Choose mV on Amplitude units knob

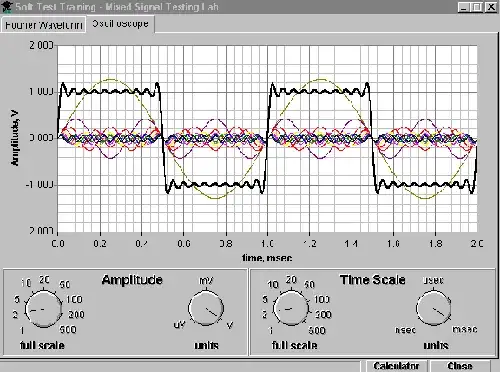click(206, 281)
